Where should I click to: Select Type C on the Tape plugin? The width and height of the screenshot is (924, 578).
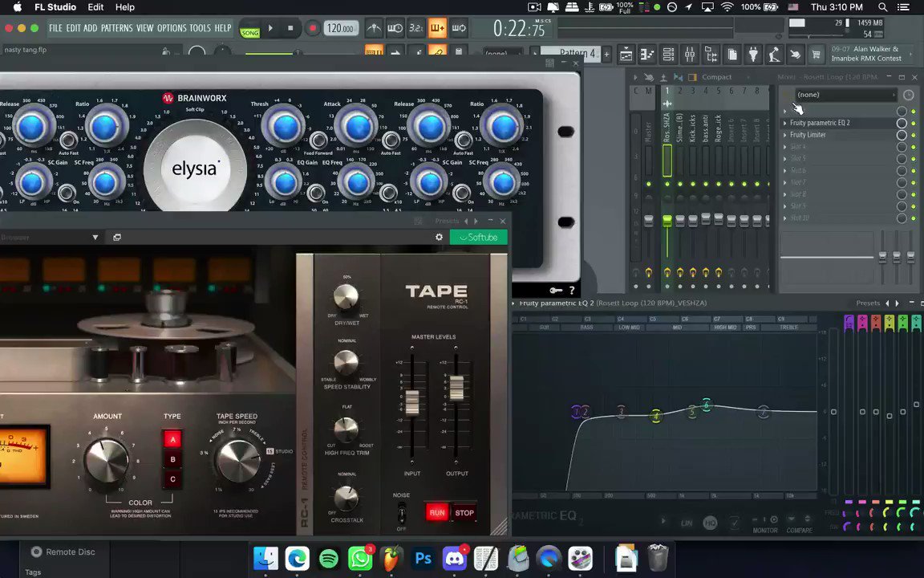coord(172,479)
